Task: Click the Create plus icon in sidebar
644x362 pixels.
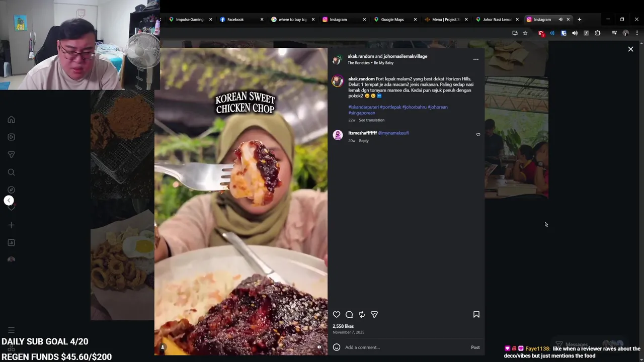Action: pos(11,225)
